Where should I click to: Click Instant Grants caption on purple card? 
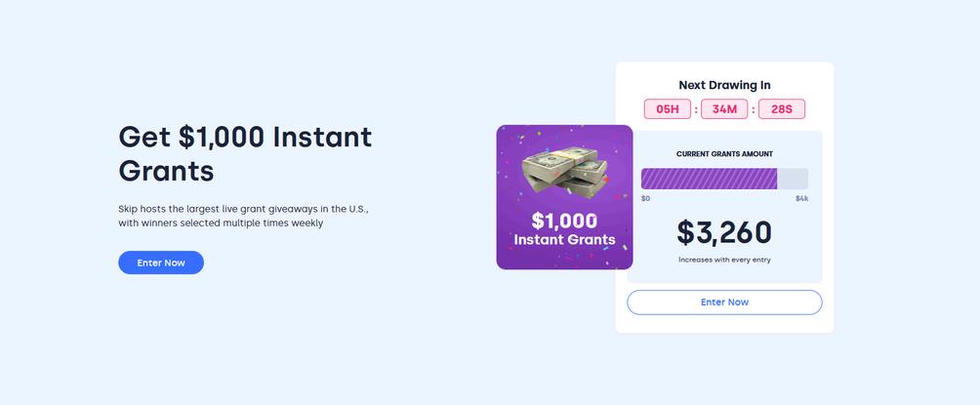[564, 239]
